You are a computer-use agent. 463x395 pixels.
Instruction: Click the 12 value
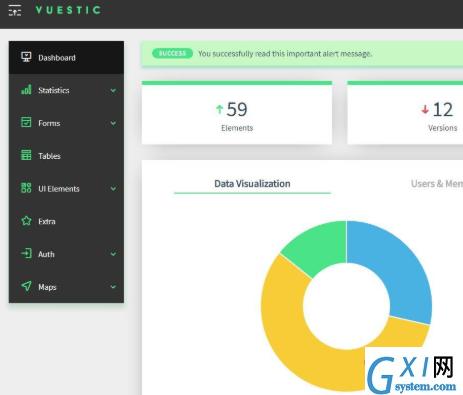tap(443, 109)
